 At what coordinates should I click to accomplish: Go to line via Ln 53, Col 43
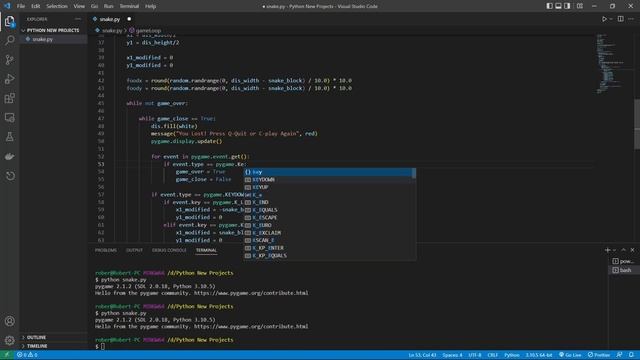point(422,355)
